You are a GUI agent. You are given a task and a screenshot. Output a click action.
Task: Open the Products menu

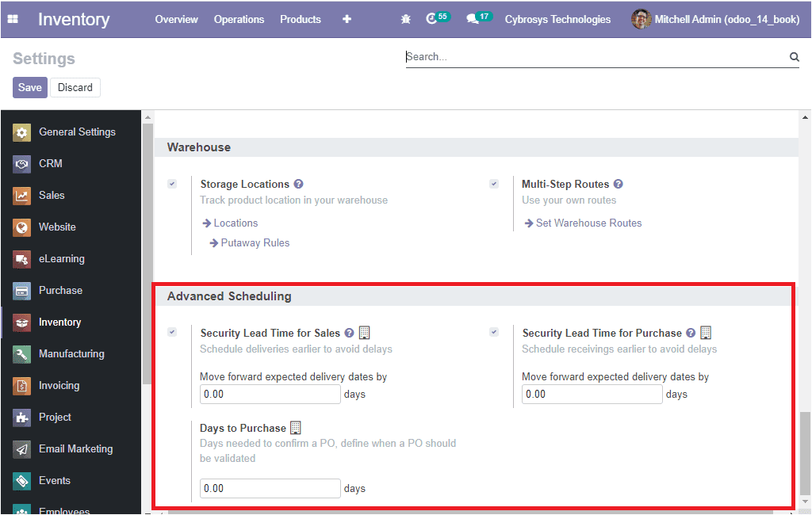coord(301,19)
